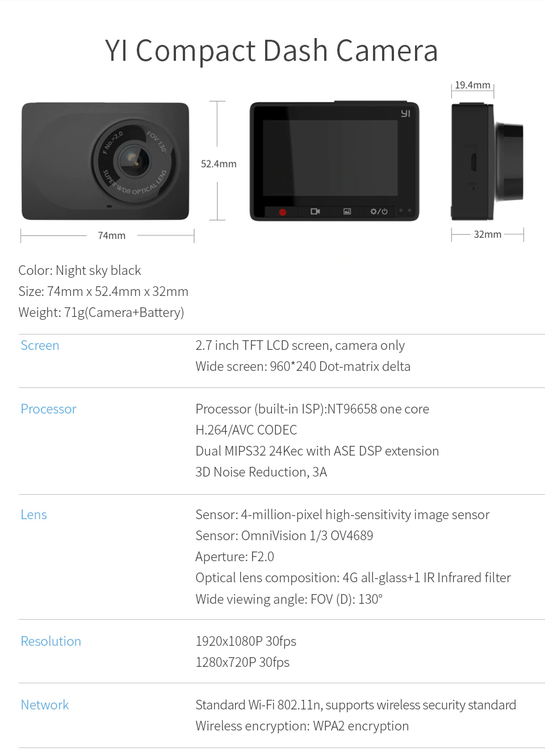Click the red record button on camera screen
The width and height of the screenshot is (545, 756).
(x=283, y=212)
